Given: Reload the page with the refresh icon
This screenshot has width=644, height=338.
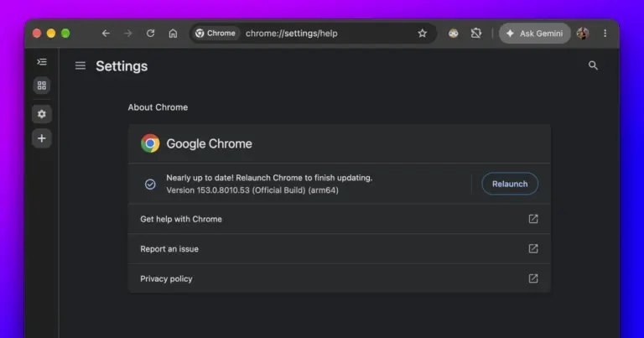Looking at the screenshot, I should click(151, 34).
